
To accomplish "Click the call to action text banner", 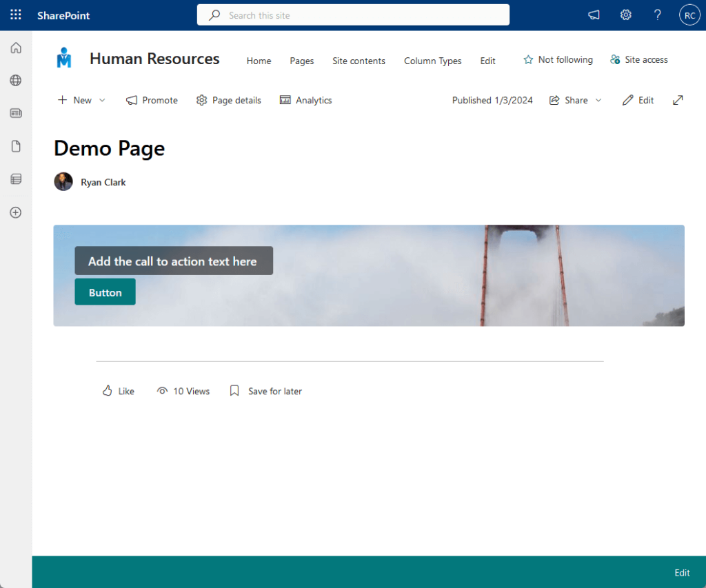I will click(x=174, y=261).
